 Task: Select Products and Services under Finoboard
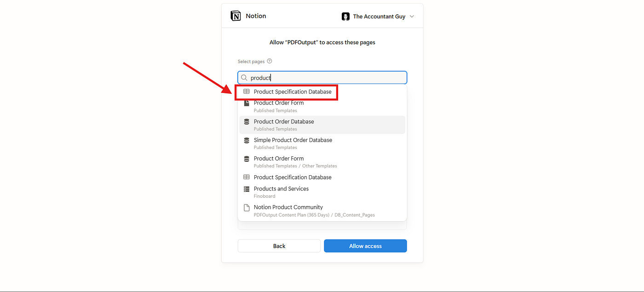coord(322,192)
